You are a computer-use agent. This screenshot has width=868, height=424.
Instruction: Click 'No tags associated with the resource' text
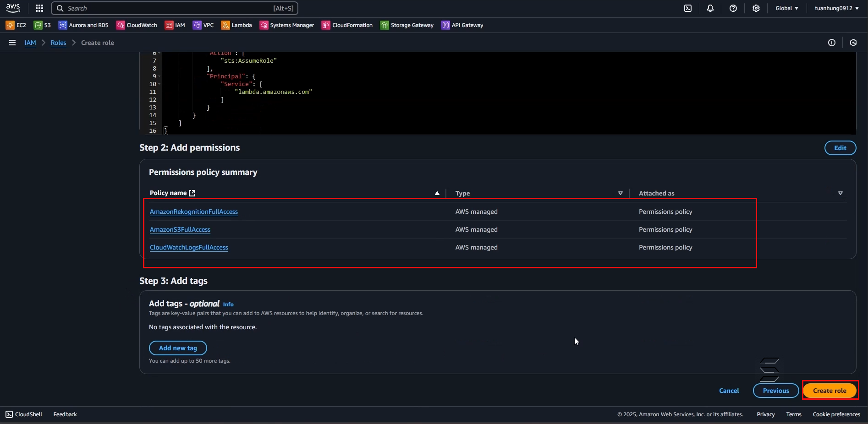[x=203, y=327]
